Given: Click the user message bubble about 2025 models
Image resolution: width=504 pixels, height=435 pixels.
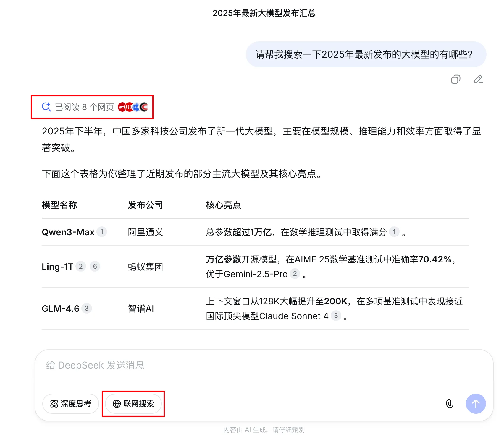Looking at the screenshot, I should [x=366, y=54].
